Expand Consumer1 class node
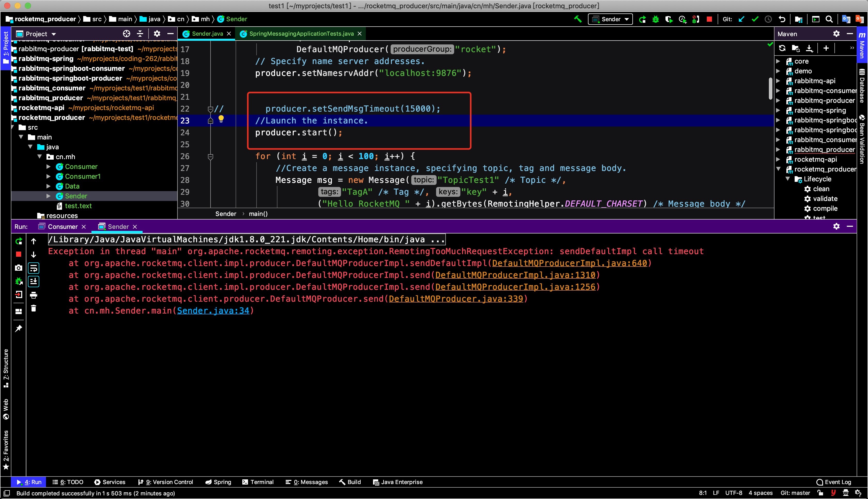868x499 pixels. click(49, 176)
